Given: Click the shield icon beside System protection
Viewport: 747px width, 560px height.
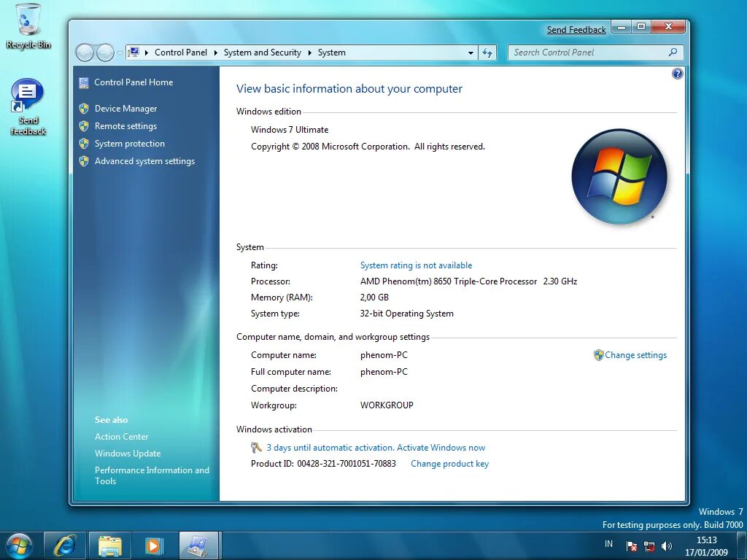Looking at the screenshot, I should tap(84, 144).
